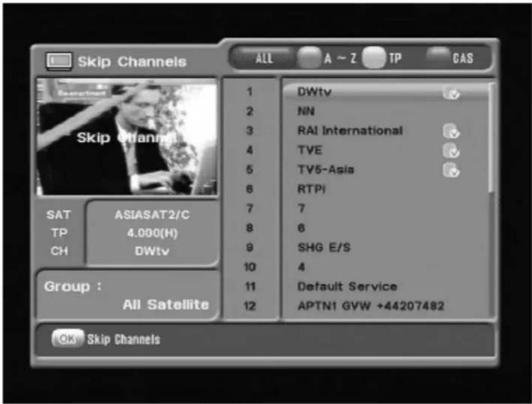Click the Group All Satellite field
This screenshot has height=404, width=532.
[x=127, y=295]
